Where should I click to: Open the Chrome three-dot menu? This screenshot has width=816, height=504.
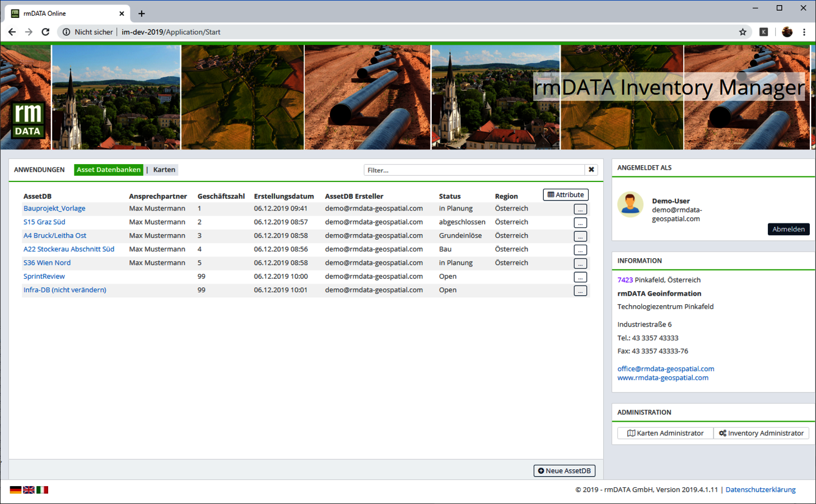804,32
